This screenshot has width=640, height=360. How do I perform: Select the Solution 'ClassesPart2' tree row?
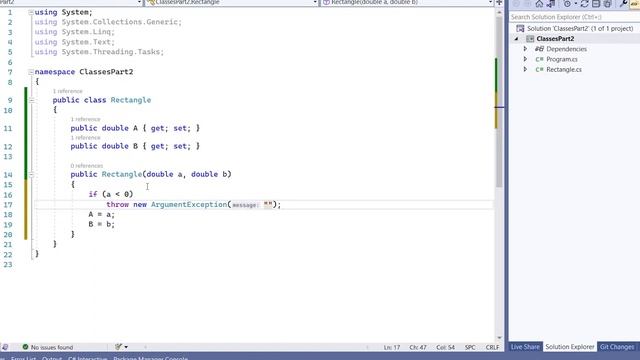(x=574, y=29)
